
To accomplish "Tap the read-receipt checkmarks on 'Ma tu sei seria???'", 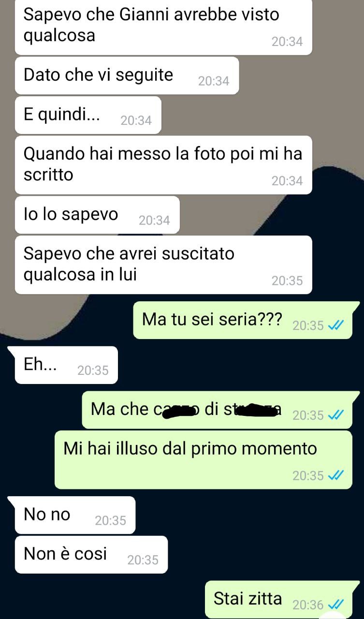I will point(335,326).
